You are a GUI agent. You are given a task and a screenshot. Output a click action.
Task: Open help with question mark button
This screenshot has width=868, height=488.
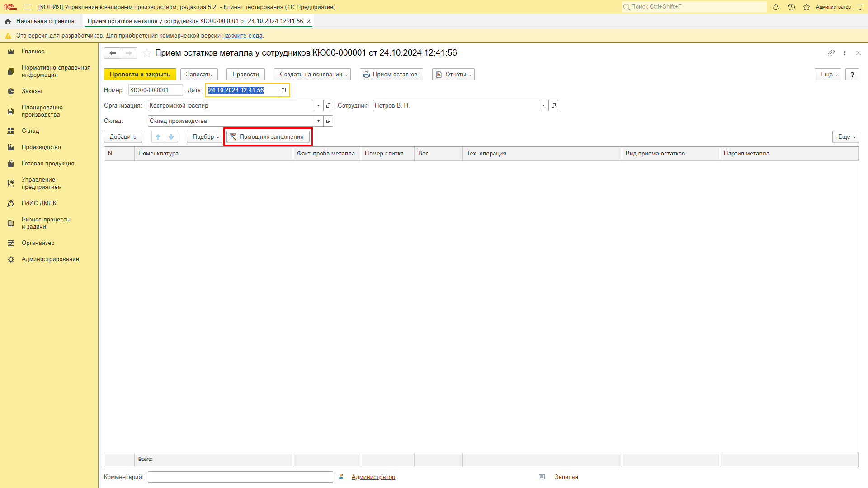(852, 75)
